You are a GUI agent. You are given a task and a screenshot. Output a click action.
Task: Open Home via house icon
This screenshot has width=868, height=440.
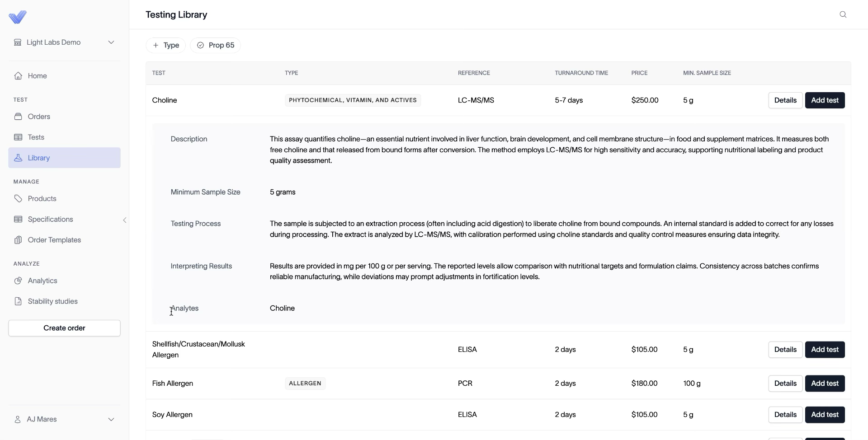coord(18,76)
